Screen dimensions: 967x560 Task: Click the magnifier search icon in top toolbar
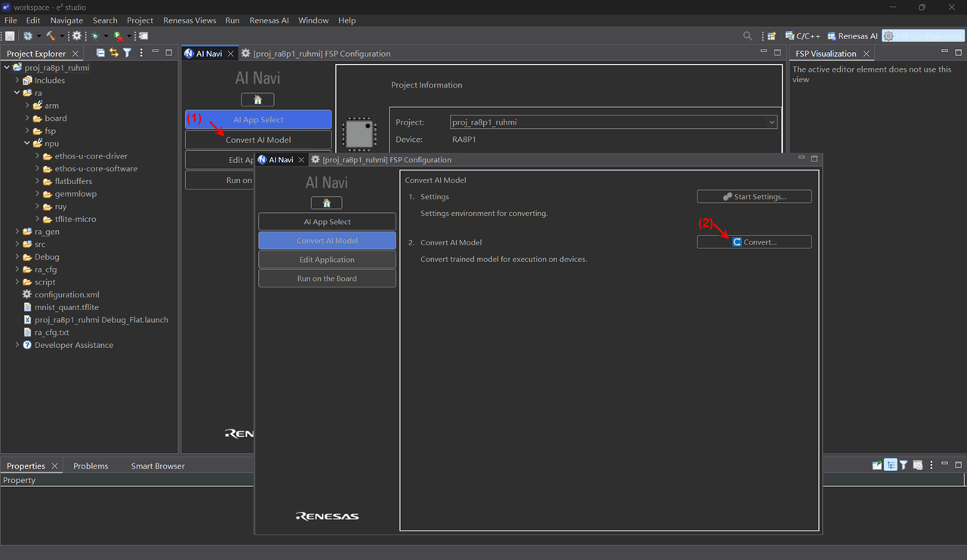pyautogui.click(x=747, y=35)
